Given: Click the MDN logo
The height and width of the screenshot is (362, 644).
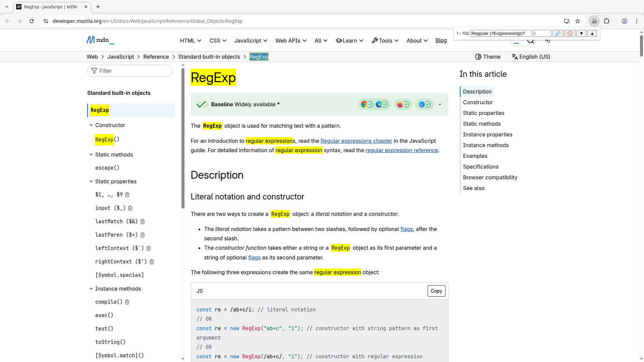Looking at the screenshot, I should (100, 40).
